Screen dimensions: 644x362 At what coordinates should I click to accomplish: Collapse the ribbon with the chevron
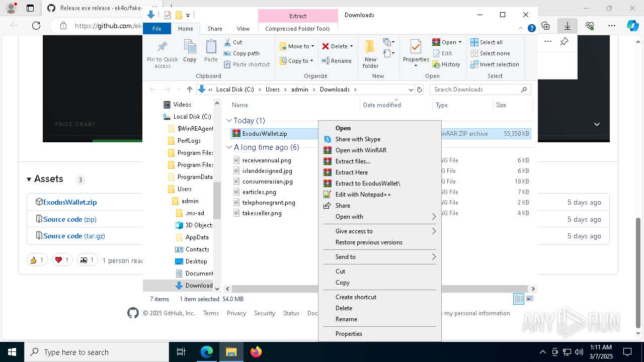(x=522, y=29)
